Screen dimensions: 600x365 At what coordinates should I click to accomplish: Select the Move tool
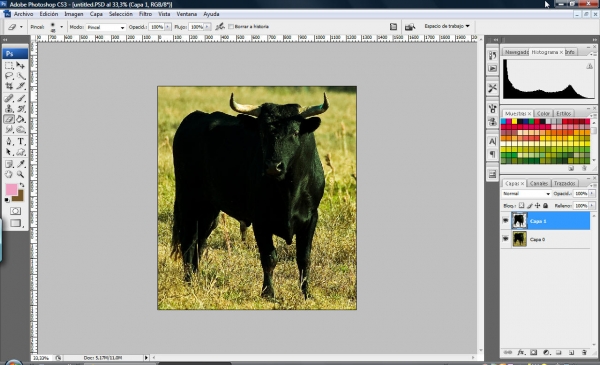click(x=21, y=65)
